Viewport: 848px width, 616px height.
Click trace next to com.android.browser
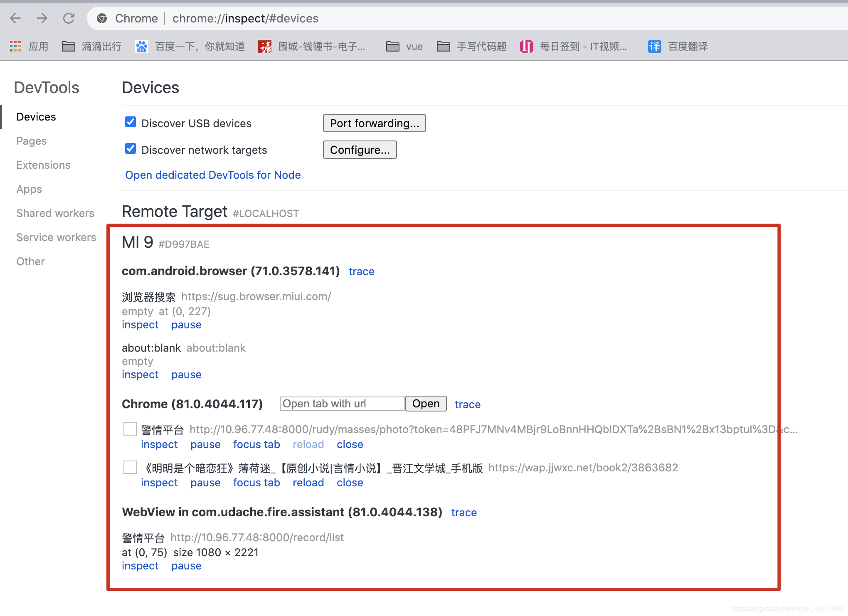(362, 271)
